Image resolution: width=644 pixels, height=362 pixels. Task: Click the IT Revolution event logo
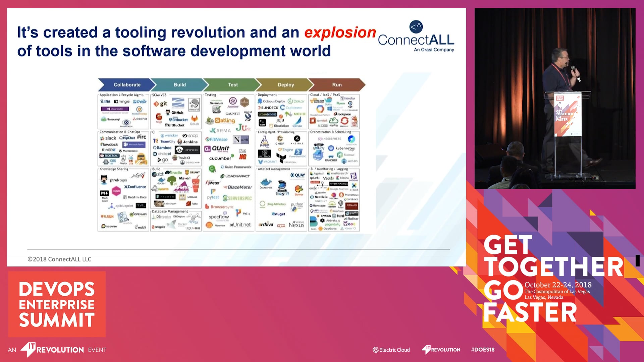(52, 350)
